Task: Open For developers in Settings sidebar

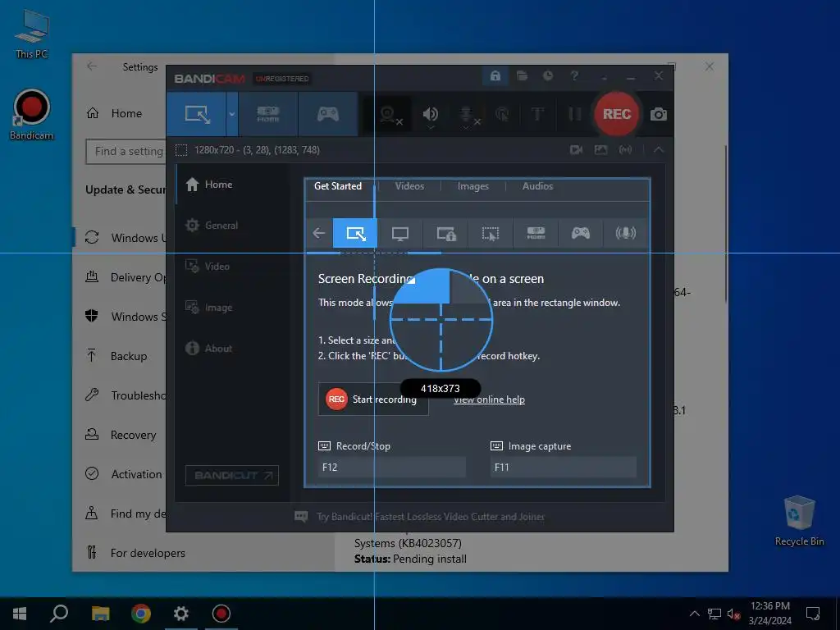Action: click(x=135, y=553)
